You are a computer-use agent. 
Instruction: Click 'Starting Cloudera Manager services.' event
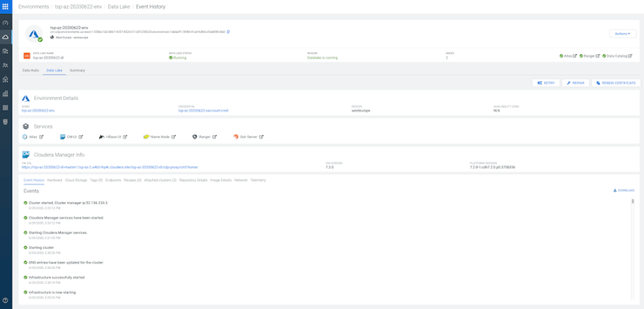pos(58,233)
